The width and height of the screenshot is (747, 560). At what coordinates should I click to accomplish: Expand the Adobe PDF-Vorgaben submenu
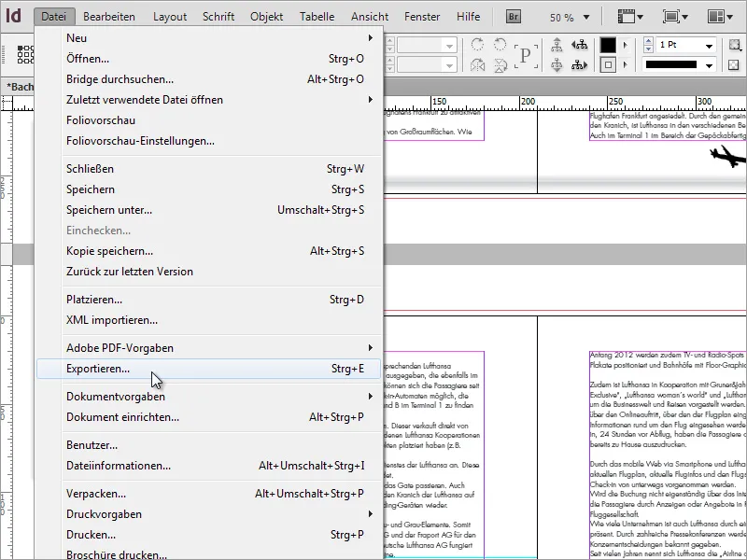coord(121,347)
